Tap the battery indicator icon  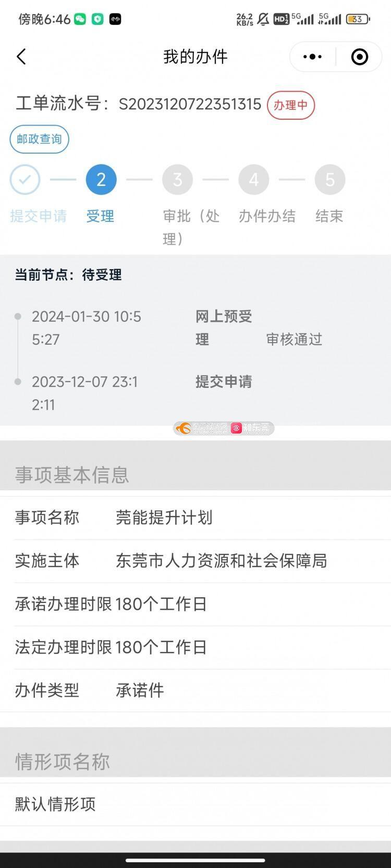pos(358,19)
